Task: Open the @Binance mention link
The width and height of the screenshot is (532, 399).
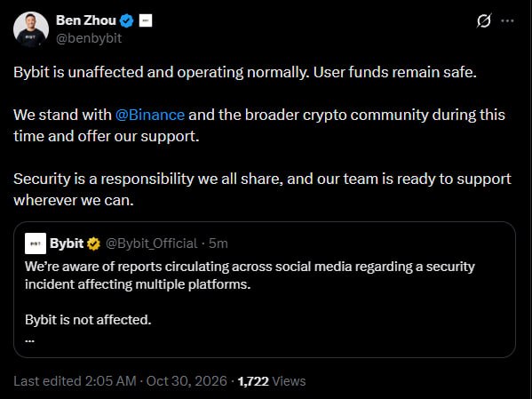Action: (149, 115)
